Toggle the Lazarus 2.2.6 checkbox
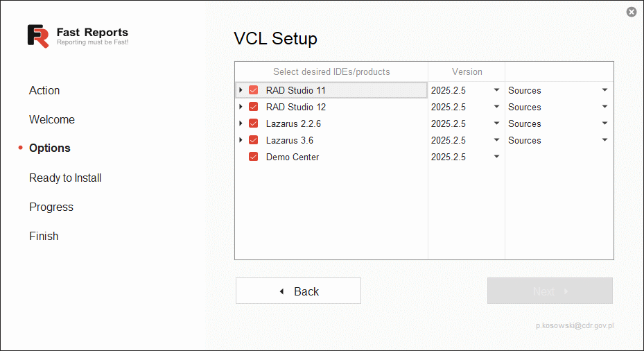The image size is (644, 351). 254,123
